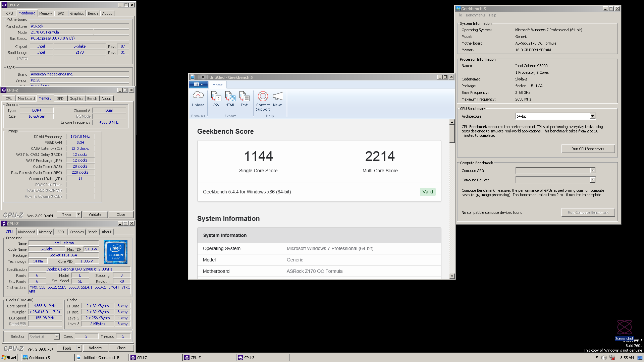The image size is (644, 362).
Task: Click the Geekbench icon in the Geekbench 5 taskbar item
Action: [25, 358]
